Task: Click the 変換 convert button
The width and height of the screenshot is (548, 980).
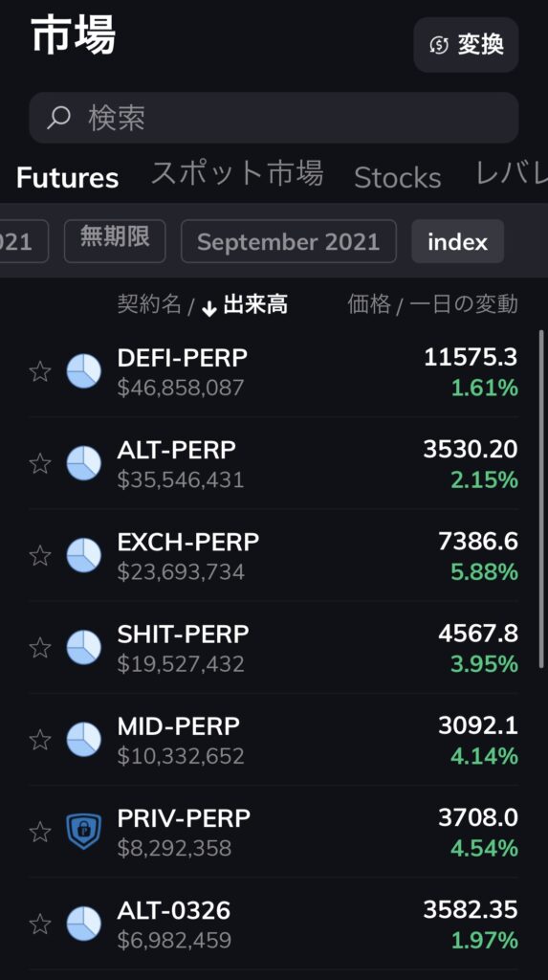Action: (x=466, y=44)
